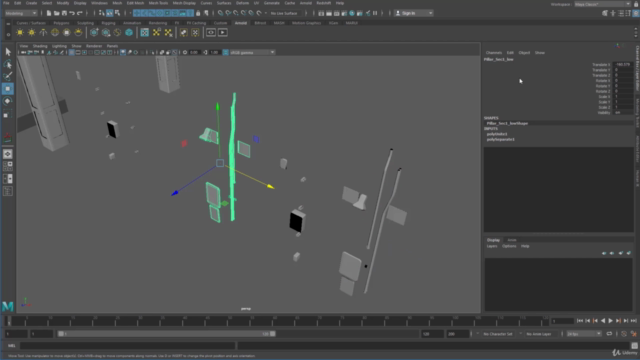Click the Open Scene folder icon
Screen dimensions: 640x360
coord(56,13)
